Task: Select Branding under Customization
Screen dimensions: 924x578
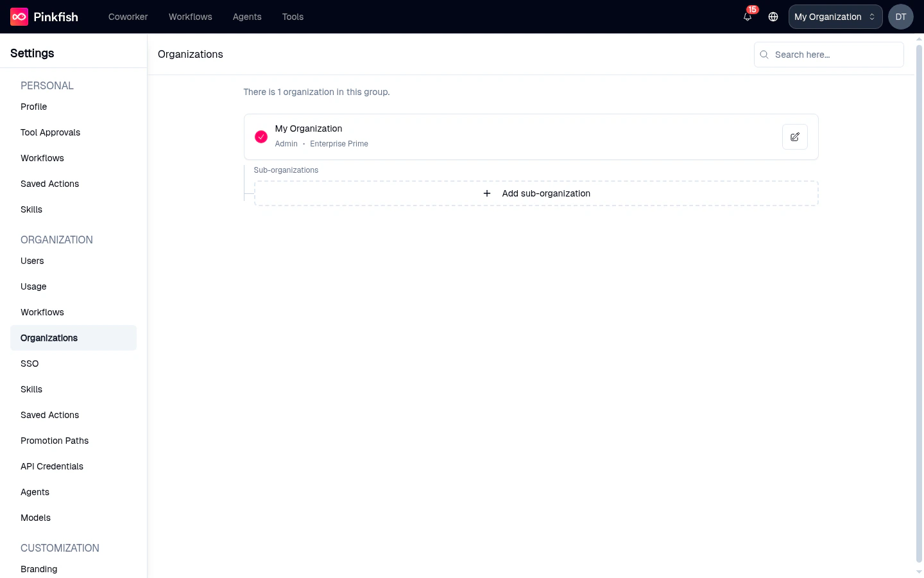Action: 38,569
